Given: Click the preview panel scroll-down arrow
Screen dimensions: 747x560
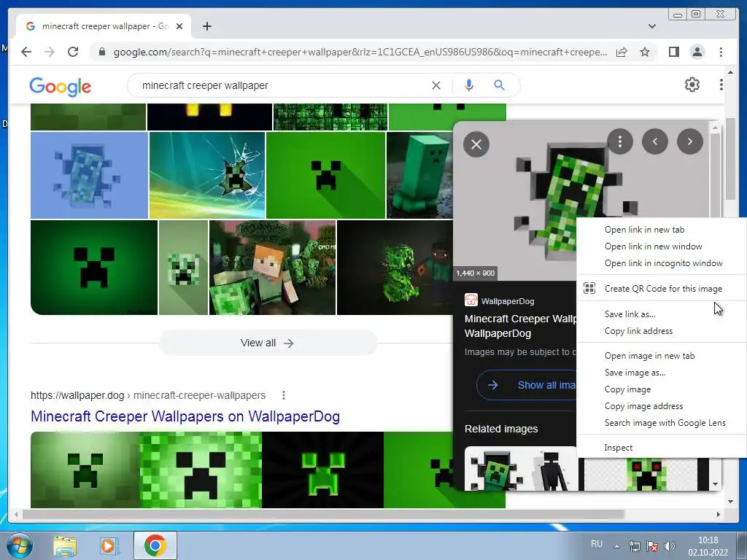Looking at the screenshot, I should point(715,484).
